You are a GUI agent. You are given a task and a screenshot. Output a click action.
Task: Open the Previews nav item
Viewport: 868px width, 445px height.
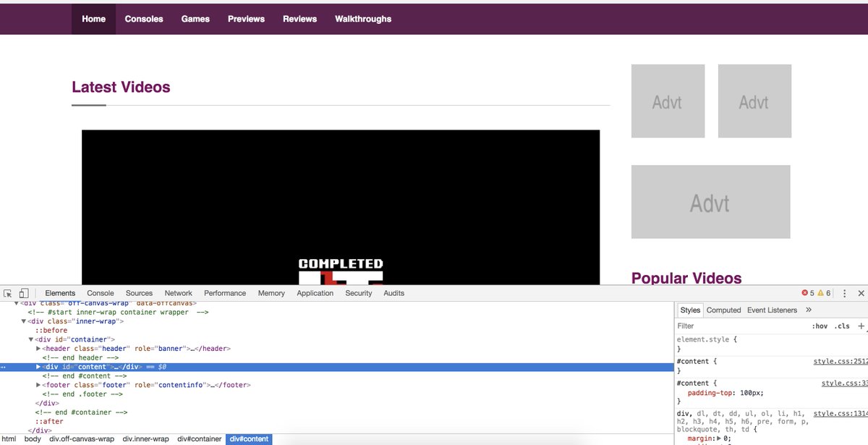coord(246,19)
